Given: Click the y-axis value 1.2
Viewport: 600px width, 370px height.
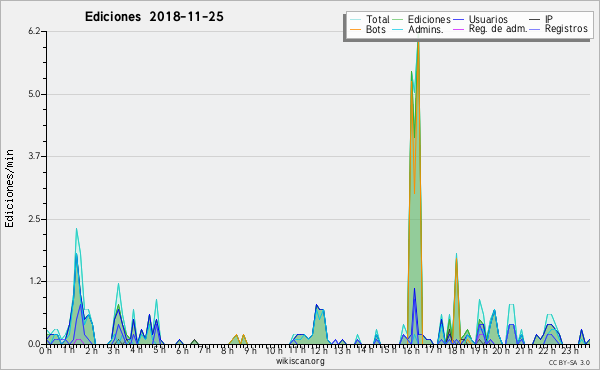Looking at the screenshot, I should (34, 282).
